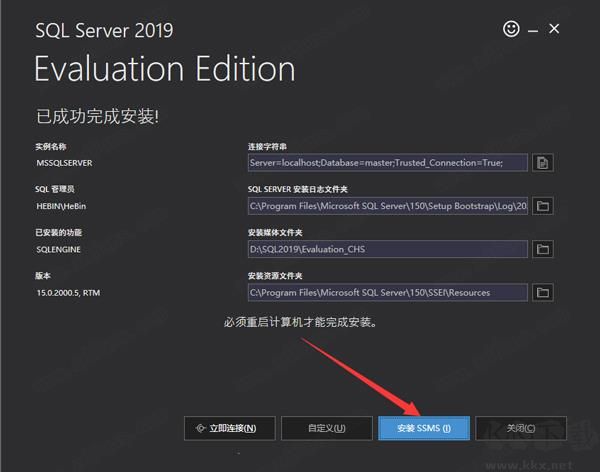The height and width of the screenshot is (472, 600).
Task: Click the install log folder path field
Action: click(x=387, y=206)
